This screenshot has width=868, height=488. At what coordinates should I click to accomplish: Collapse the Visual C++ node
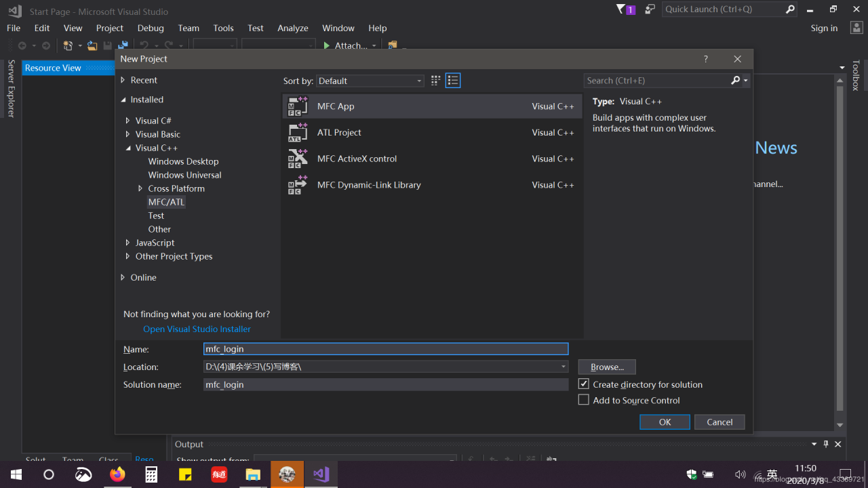click(x=127, y=148)
